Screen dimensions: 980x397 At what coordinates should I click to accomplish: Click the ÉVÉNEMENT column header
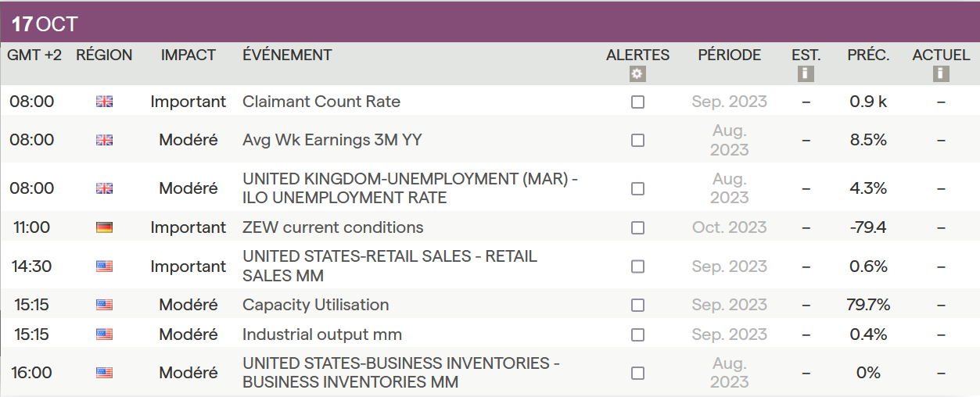[x=287, y=55]
